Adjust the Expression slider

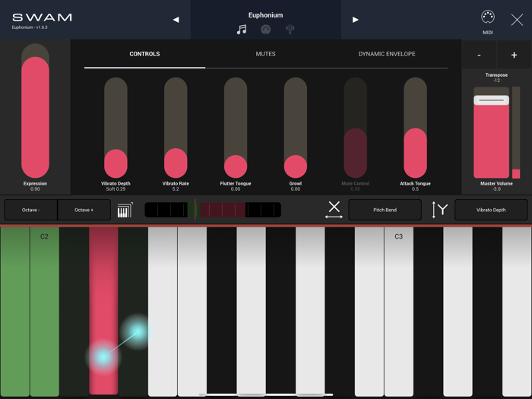pyautogui.click(x=35, y=111)
